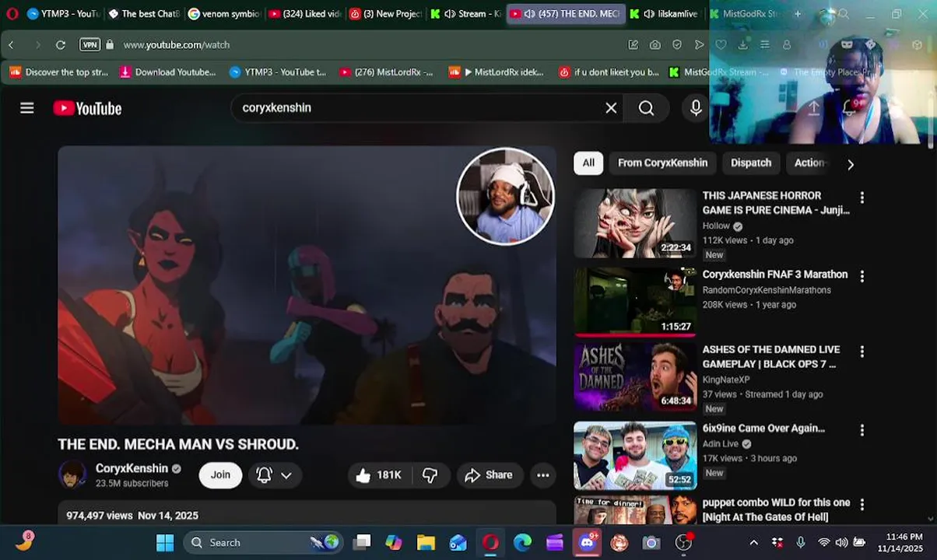Open options for puppet combo WILD video
The width and height of the screenshot is (937, 560).
click(862, 505)
